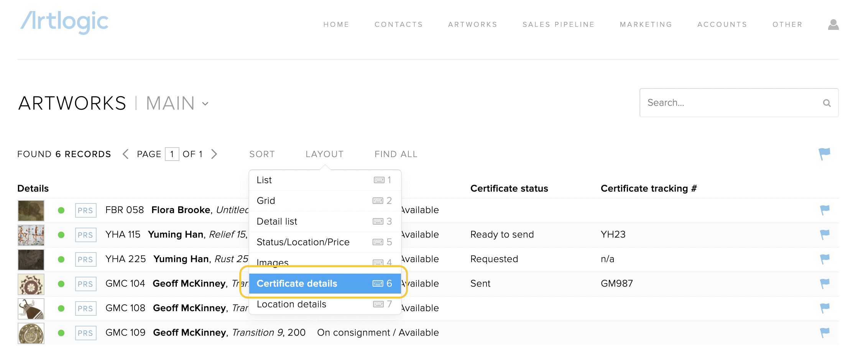The height and width of the screenshot is (361, 868).
Task: Open the OTHER navigation tab
Action: [787, 25]
